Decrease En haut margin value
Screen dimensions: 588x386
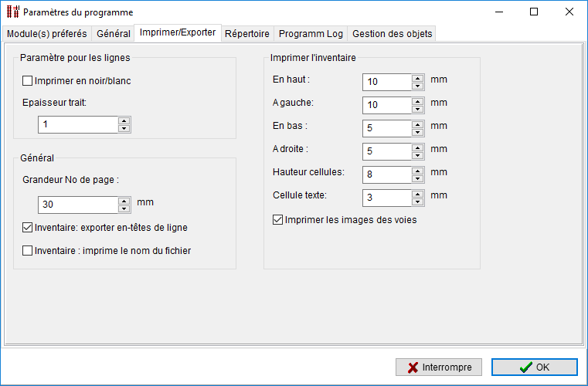point(418,86)
